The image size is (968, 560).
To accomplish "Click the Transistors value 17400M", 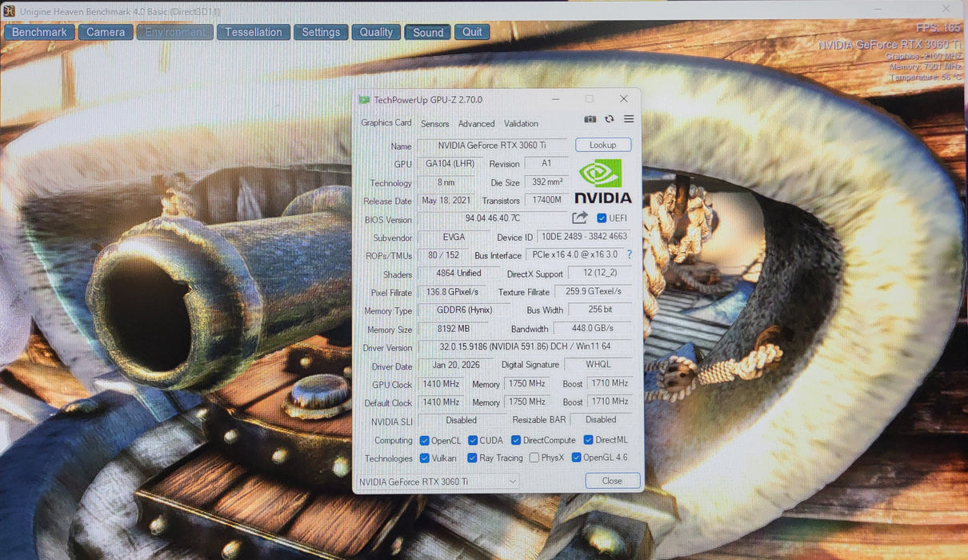I will (x=546, y=201).
